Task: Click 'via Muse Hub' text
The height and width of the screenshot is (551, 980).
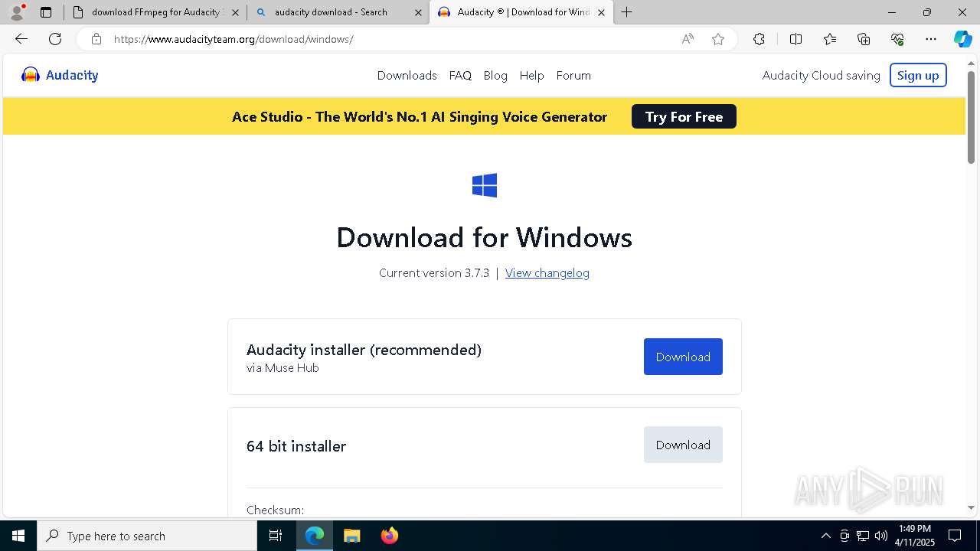Action: pos(283,367)
